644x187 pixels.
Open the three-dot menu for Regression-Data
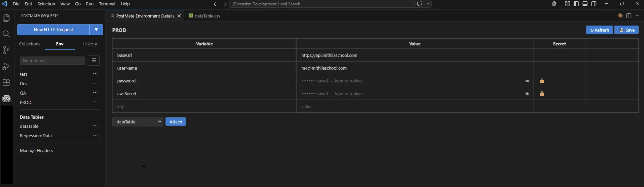pyautogui.click(x=95, y=135)
